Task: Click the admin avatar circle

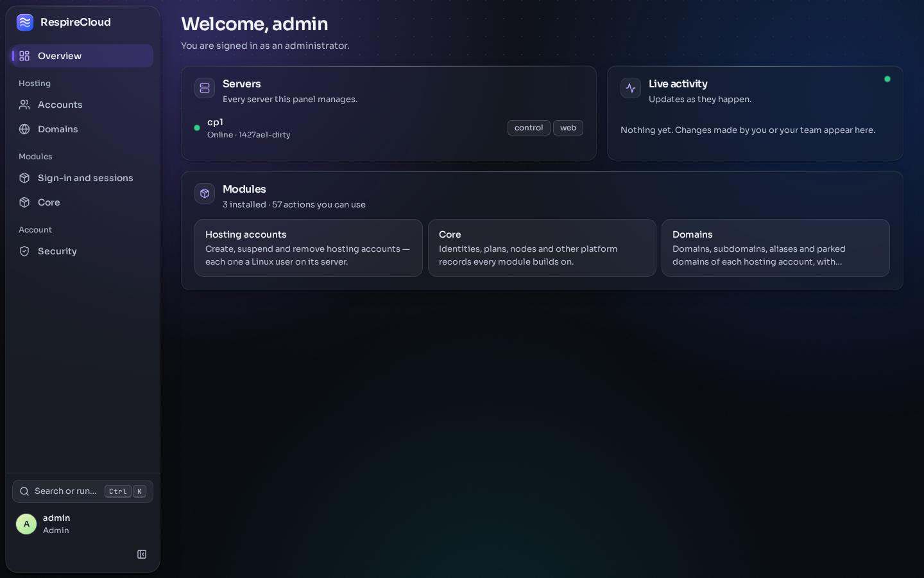Action: point(26,524)
